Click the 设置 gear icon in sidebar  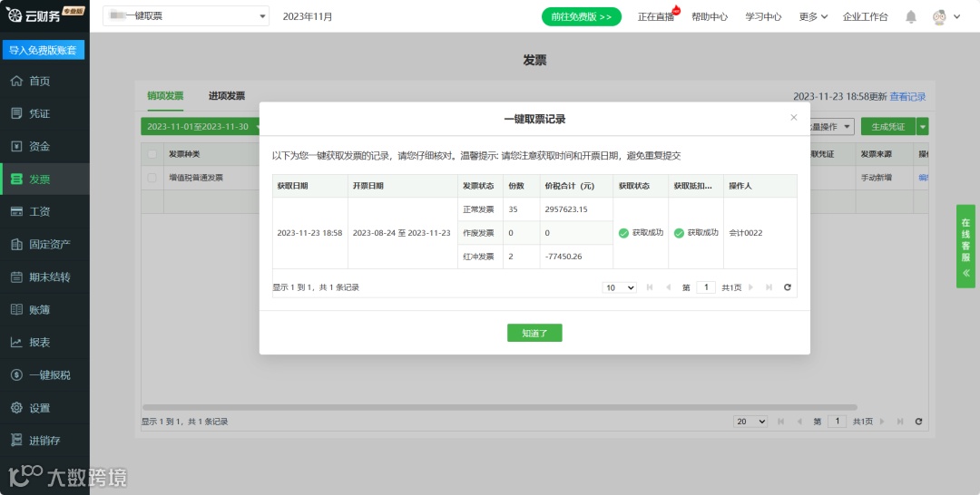[17, 408]
